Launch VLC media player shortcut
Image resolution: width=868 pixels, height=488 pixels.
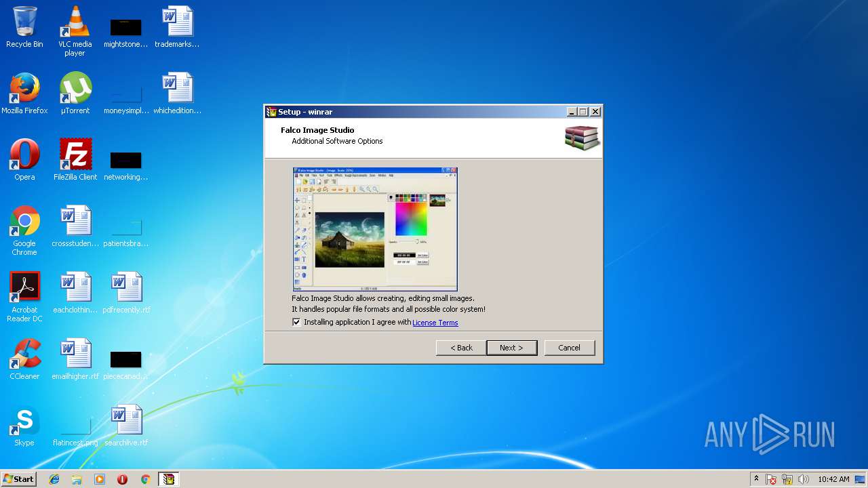(x=75, y=30)
